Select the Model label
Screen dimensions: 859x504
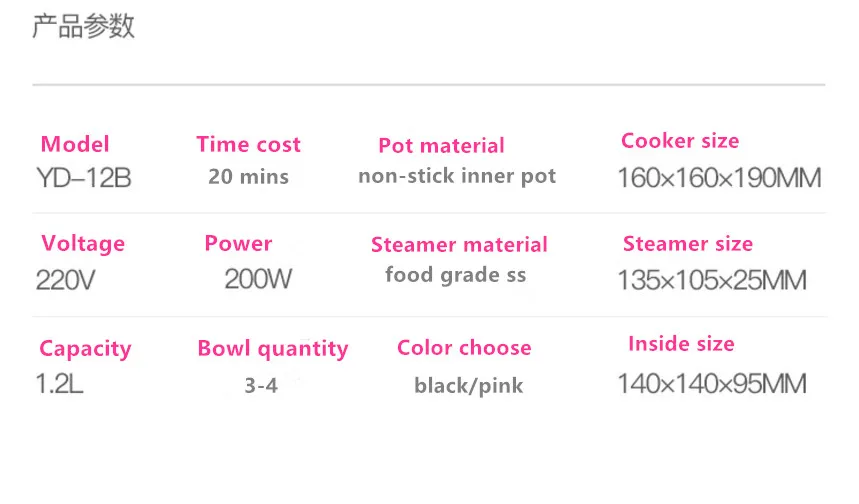tap(75, 144)
